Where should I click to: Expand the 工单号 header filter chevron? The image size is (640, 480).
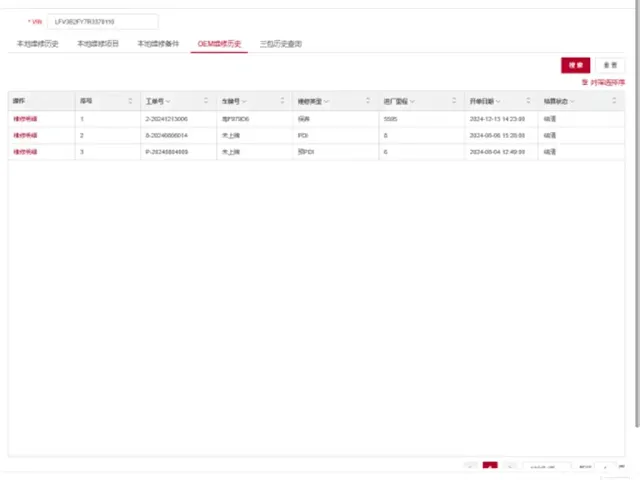tap(168, 101)
